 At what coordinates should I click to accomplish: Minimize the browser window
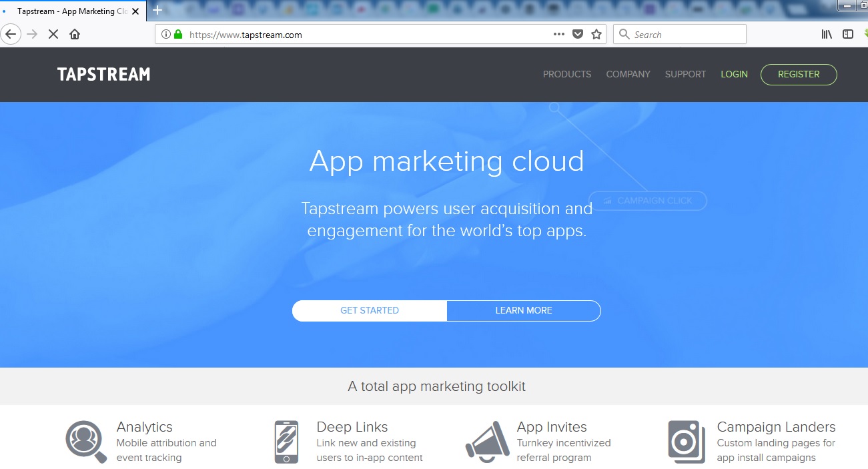(x=847, y=6)
